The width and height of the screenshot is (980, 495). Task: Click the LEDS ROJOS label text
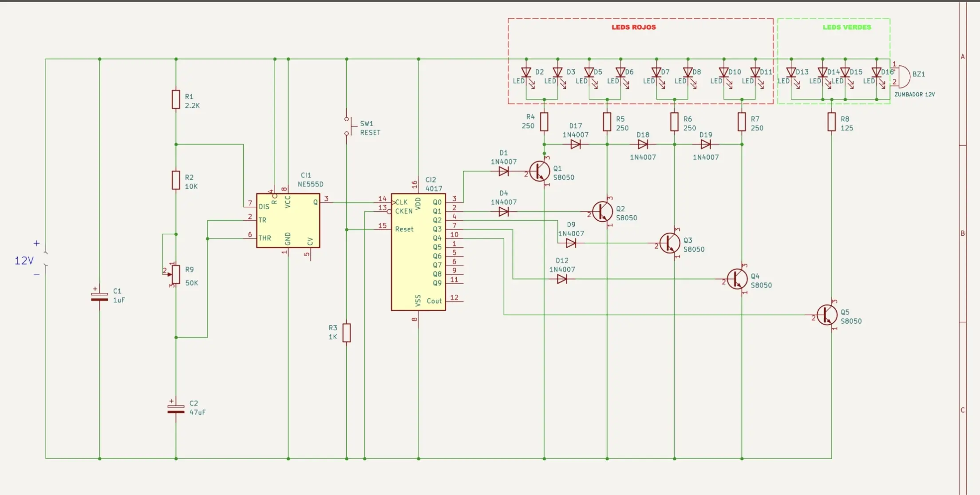point(633,27)
